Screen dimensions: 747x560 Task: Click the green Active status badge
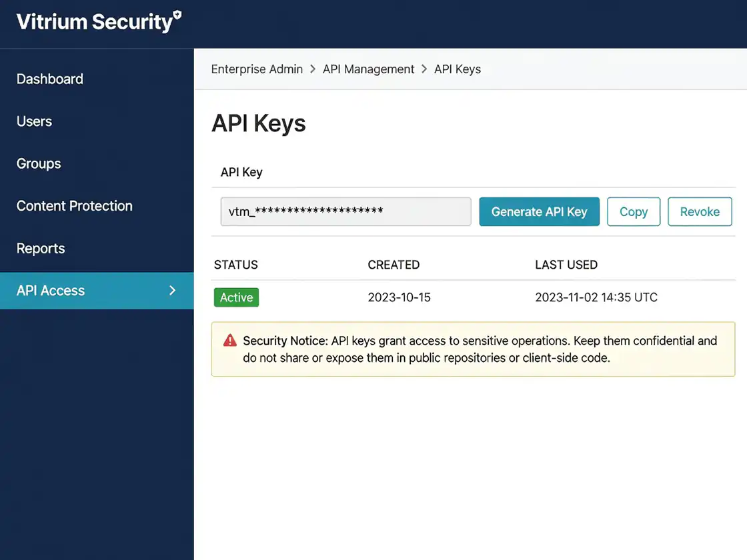(x=236, y=297)
